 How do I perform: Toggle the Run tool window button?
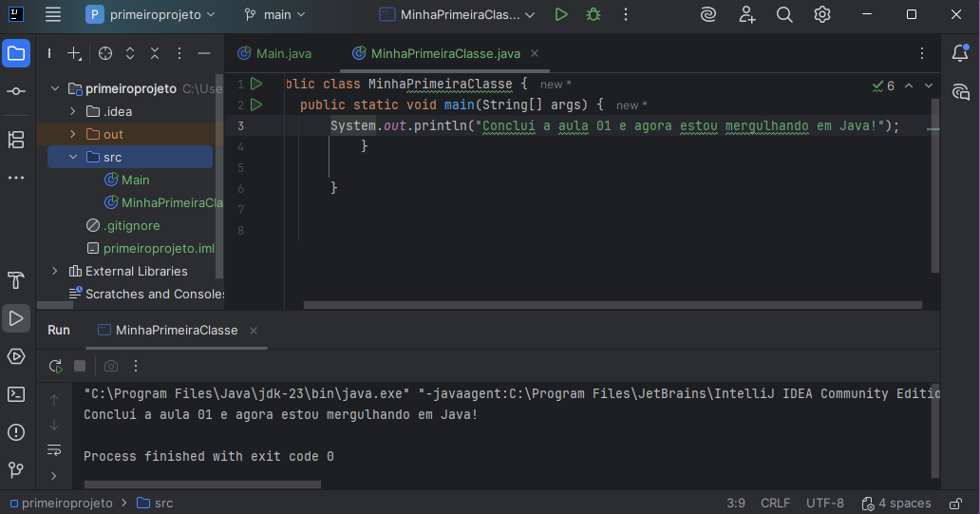(16, 318)
